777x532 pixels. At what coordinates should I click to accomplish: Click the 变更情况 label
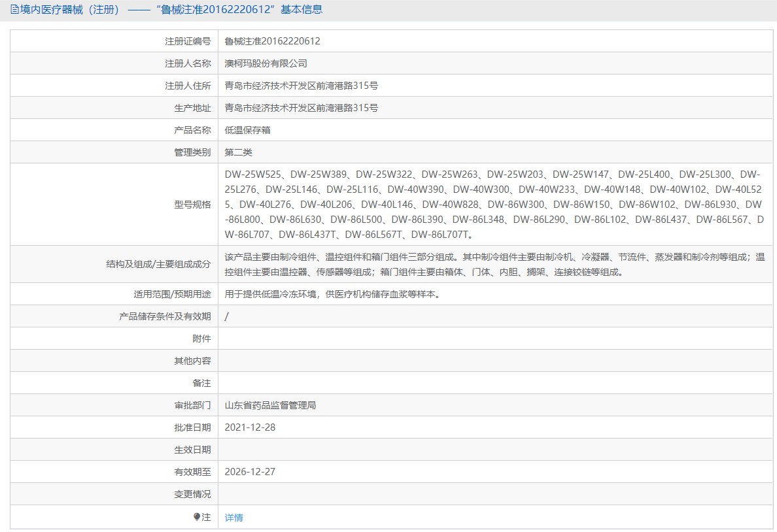(192, 494)
